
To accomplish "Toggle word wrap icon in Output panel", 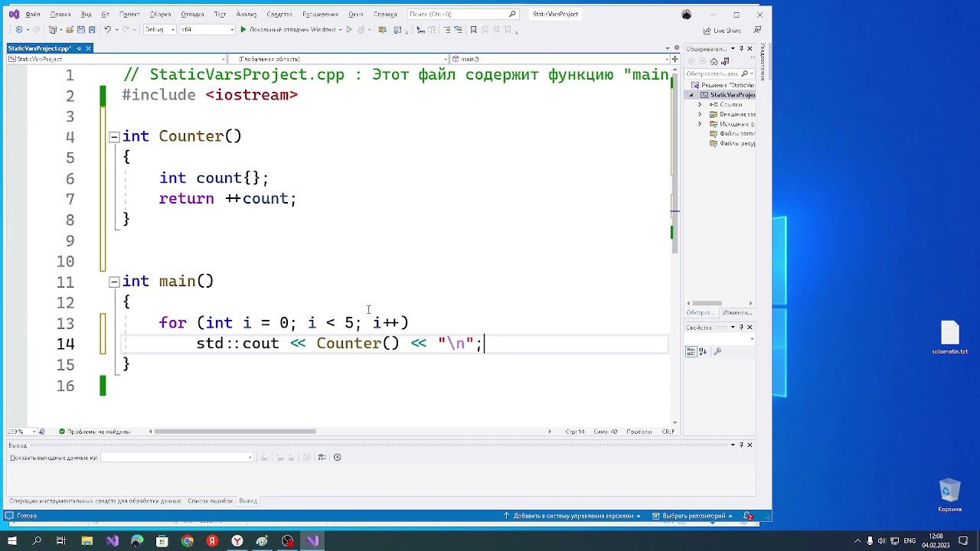I will (322, 458).
